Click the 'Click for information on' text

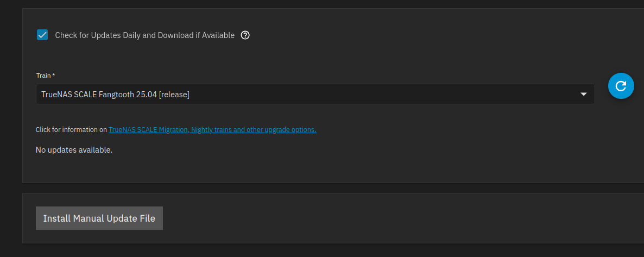tap(71, 130)
